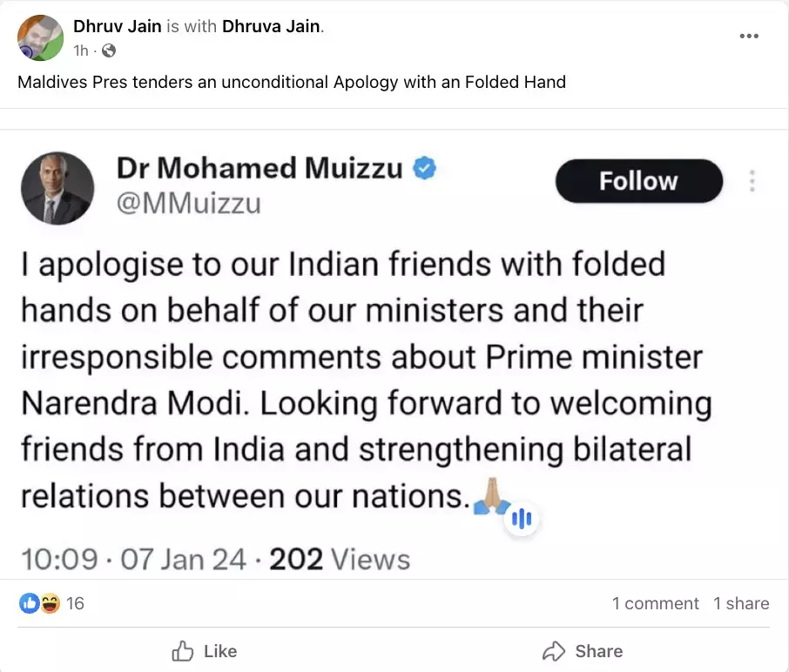Image resolution: width=789 pixels, height=672 pixels.
Task: Click the laughing face reaction icon
Action: pyautogui.click(x=50, y=603)
